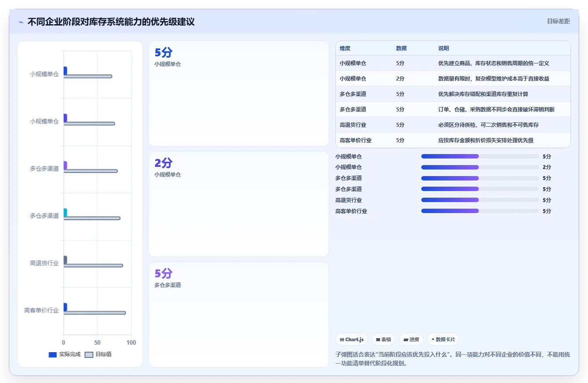Click the description paragraph starting 子弹图适合表达
The image size is (588, 383).
coord(452,359)
